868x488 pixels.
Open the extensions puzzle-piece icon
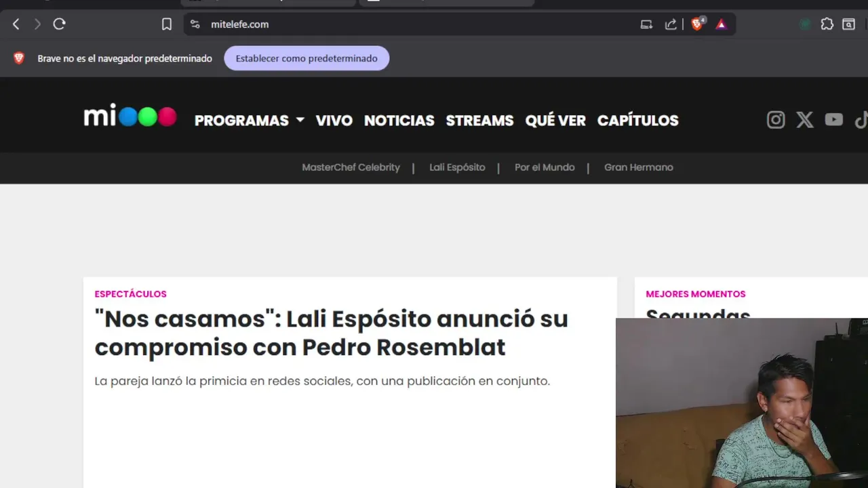(x=827, y=24)
